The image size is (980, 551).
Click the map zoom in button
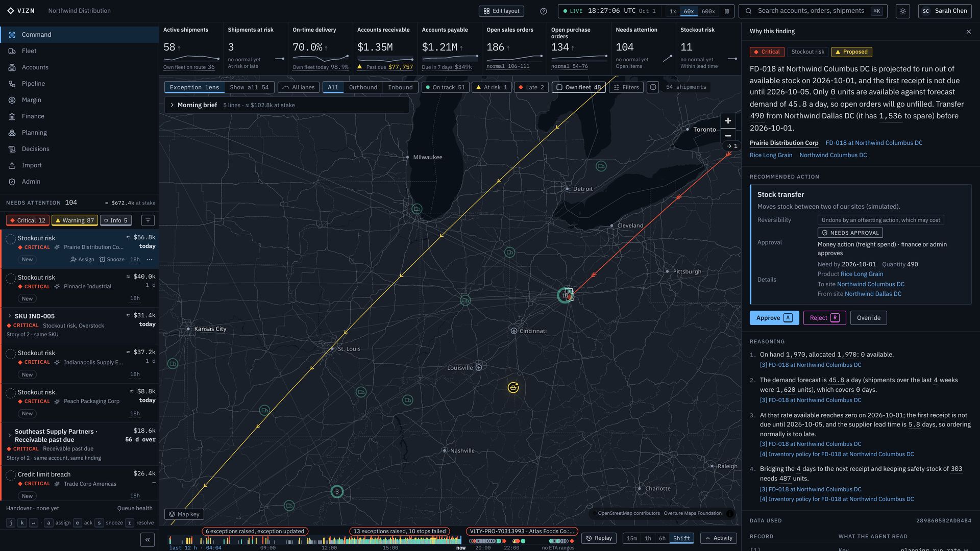pyautogui.click(x=728, y=121)
